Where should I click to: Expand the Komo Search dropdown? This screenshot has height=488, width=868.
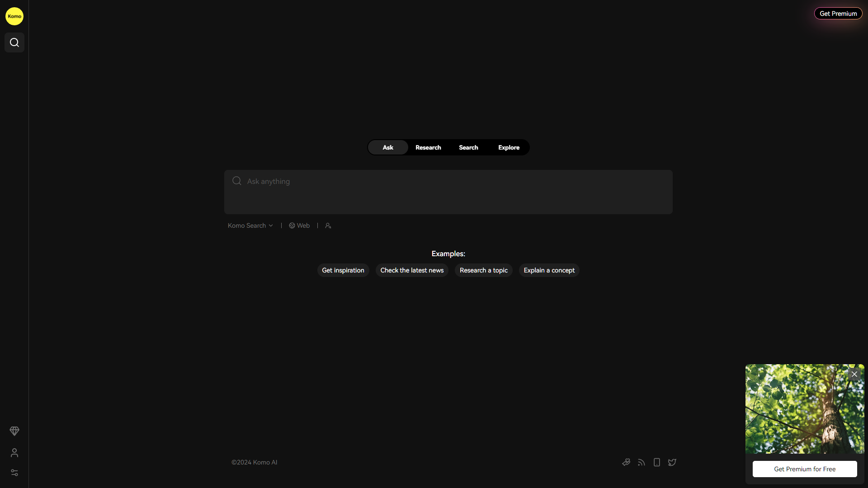(x=250, y=225)
